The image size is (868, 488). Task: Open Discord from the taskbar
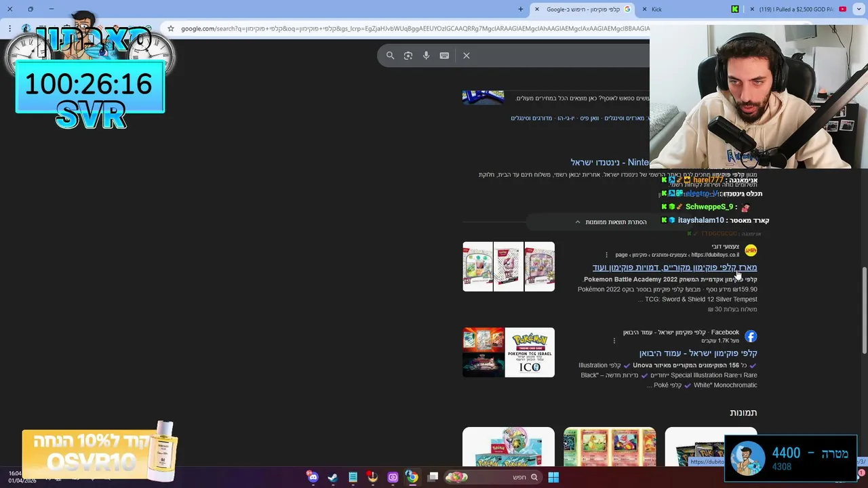pyautogui.click(x=313, y=477)
